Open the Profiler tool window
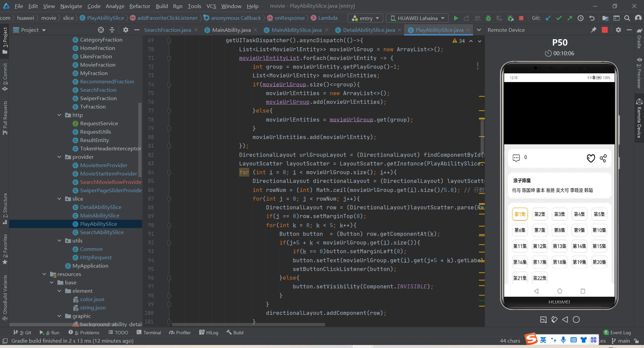The height and width of the screenshot is (348, 644). click(180, 332)
